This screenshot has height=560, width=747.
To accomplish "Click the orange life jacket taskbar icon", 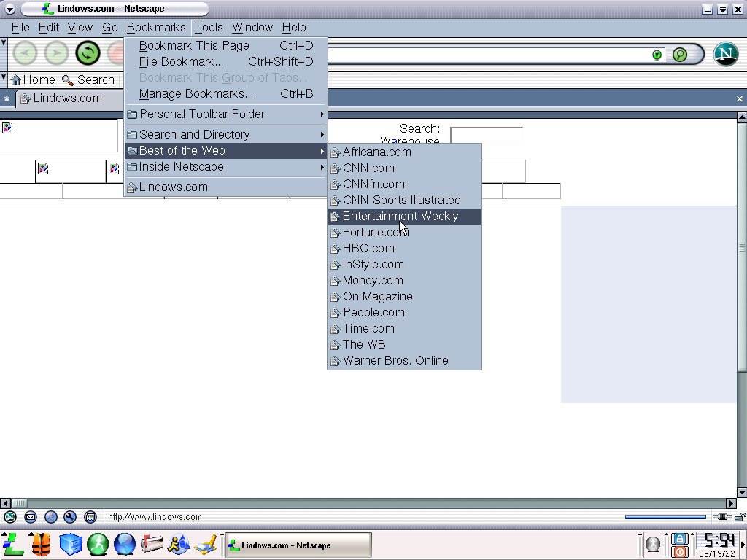I will pyautogui.click(x=41, y=545).
